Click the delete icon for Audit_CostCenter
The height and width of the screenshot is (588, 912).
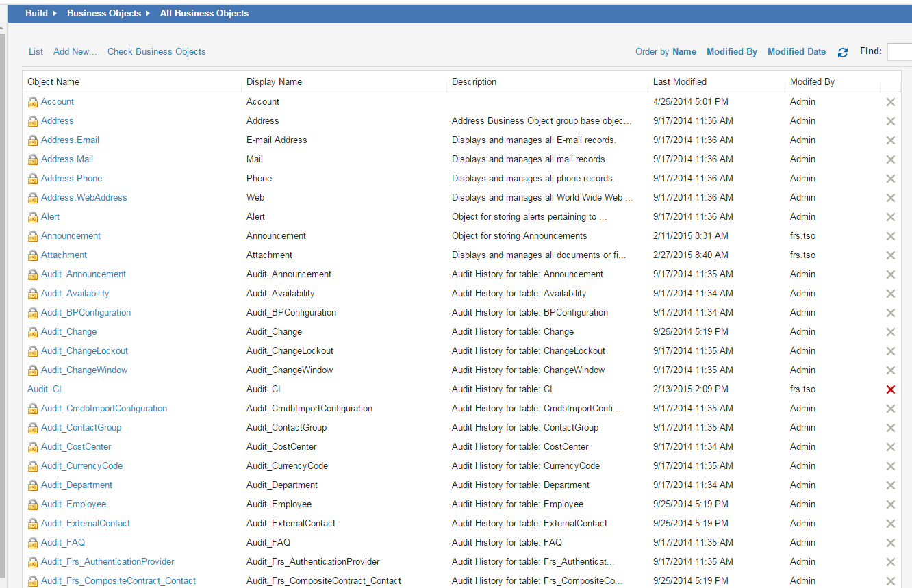891,446
